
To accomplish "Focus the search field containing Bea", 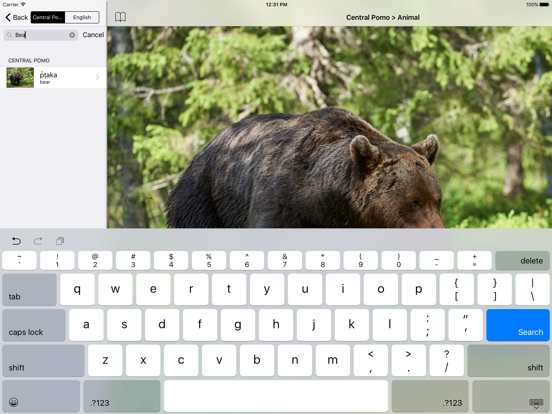I will 41,35.
